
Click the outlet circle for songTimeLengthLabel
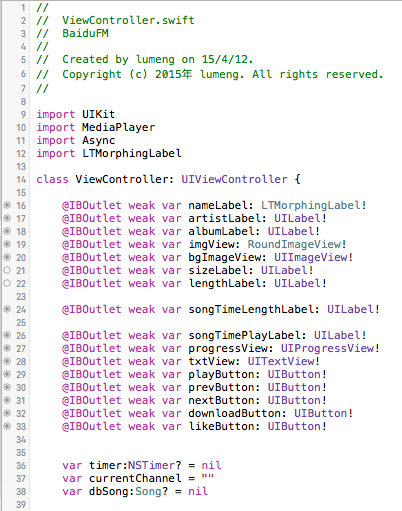point(7,309)
